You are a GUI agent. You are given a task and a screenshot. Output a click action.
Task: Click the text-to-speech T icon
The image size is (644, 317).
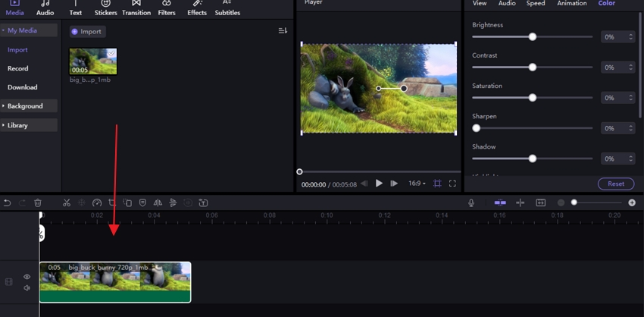click(203, 202)
